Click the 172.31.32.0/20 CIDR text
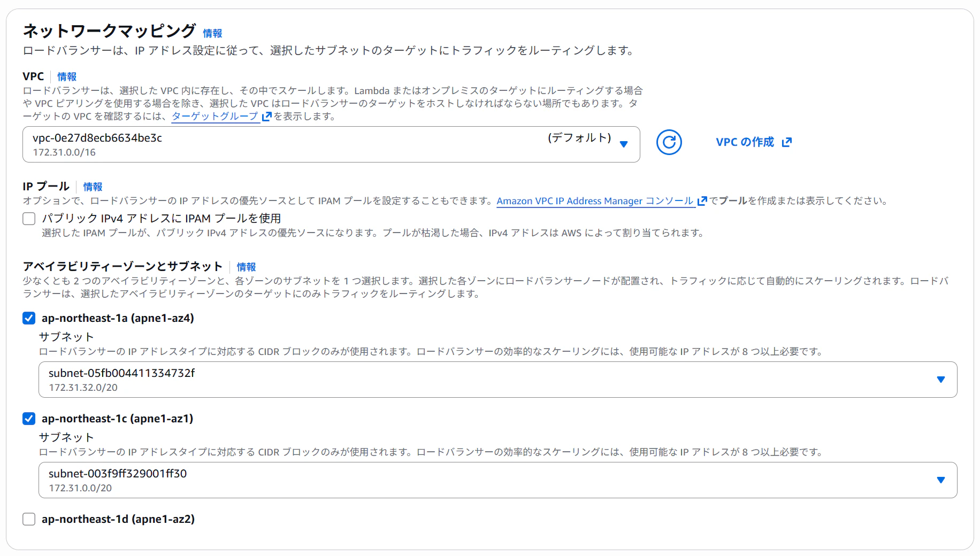 (83, 388)
